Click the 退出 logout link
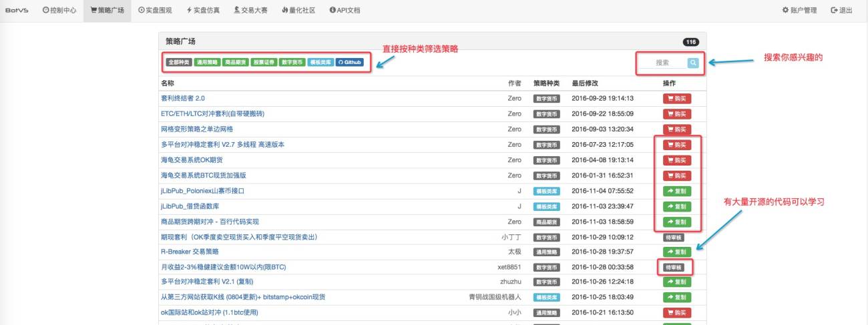Screen dimensions: 868x325 click(x=841, y=11)
